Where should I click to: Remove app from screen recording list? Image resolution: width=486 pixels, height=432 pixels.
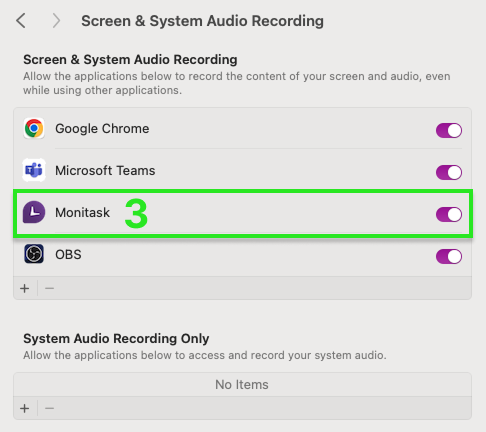click(x=49, y=288)
